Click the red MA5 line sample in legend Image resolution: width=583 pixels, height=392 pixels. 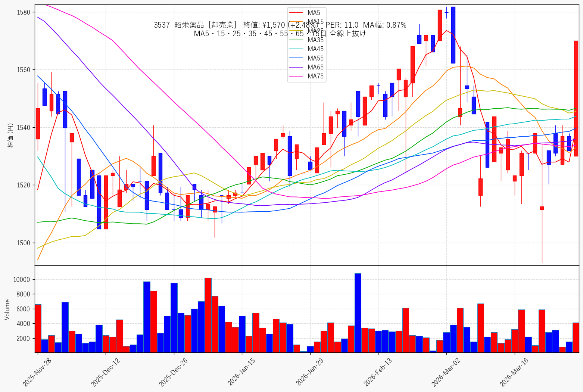297,13
